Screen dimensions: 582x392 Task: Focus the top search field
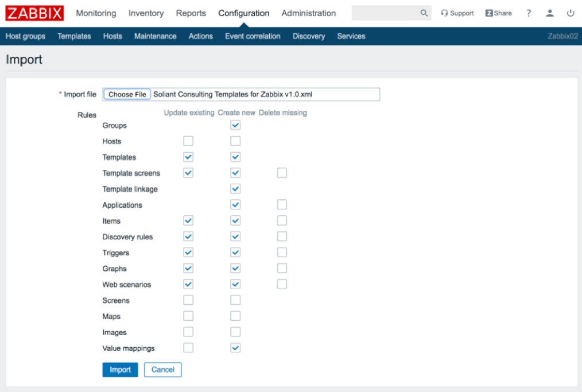point(385,13)
